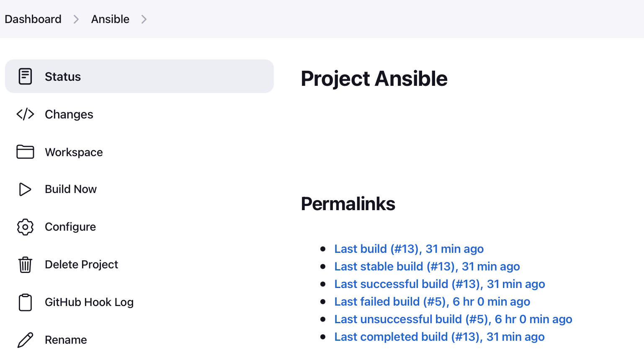The image size is (644, 355).
Task: Click the Last unsuccessful build permalink
Action: coord(453,319)
